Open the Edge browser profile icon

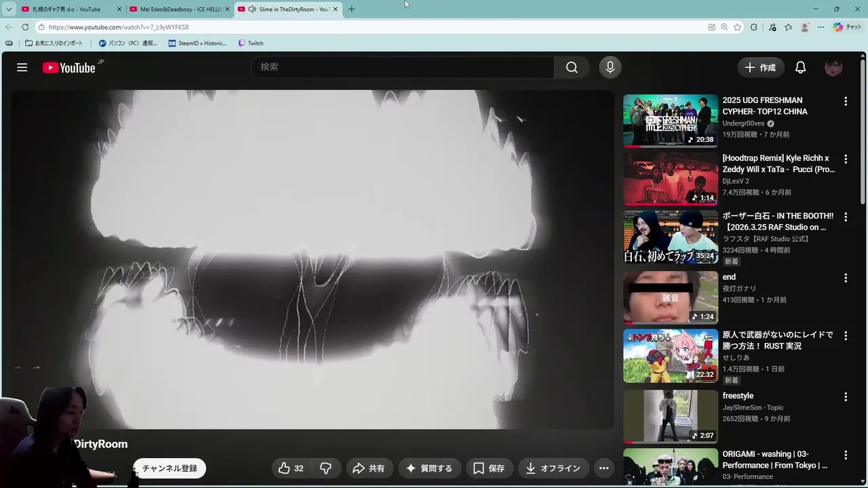tap(805, 27)
